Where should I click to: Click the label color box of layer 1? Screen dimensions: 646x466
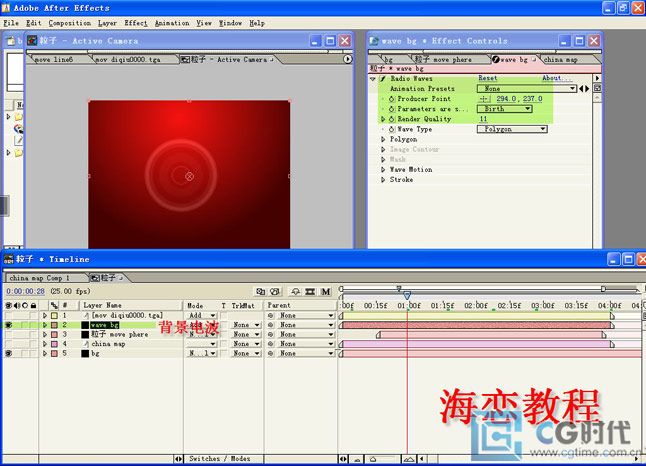54,315
